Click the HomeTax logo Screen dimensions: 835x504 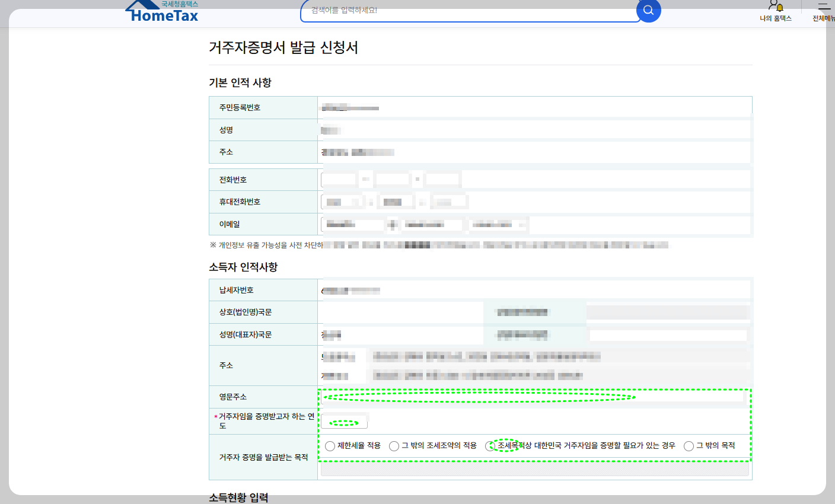[x=162, y=12]
